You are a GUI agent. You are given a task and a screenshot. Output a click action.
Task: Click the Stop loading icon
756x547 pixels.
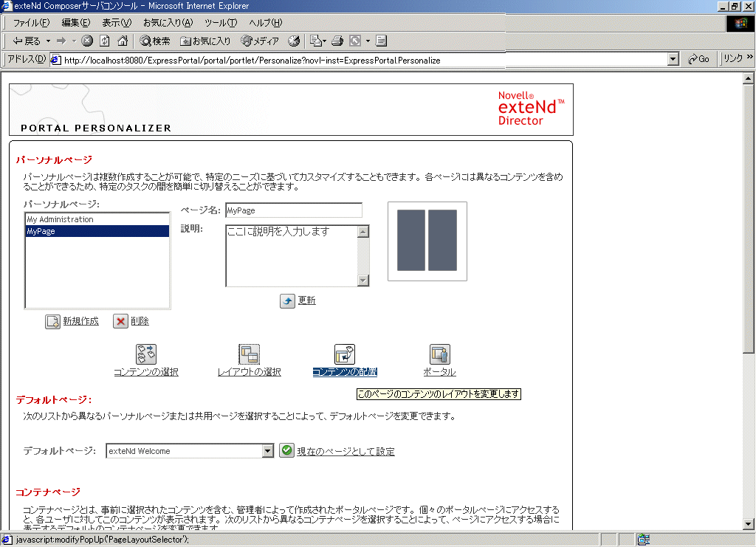pyautogui.click(x=87, y=41)
